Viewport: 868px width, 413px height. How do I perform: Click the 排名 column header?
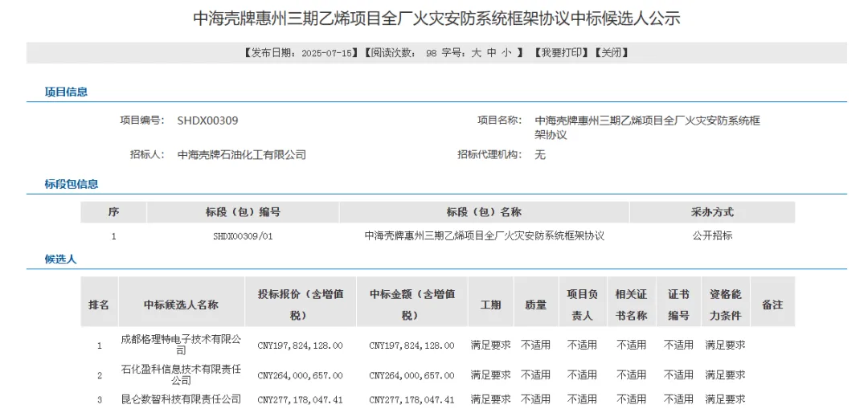pyautogui.click(x=99, y=305)
